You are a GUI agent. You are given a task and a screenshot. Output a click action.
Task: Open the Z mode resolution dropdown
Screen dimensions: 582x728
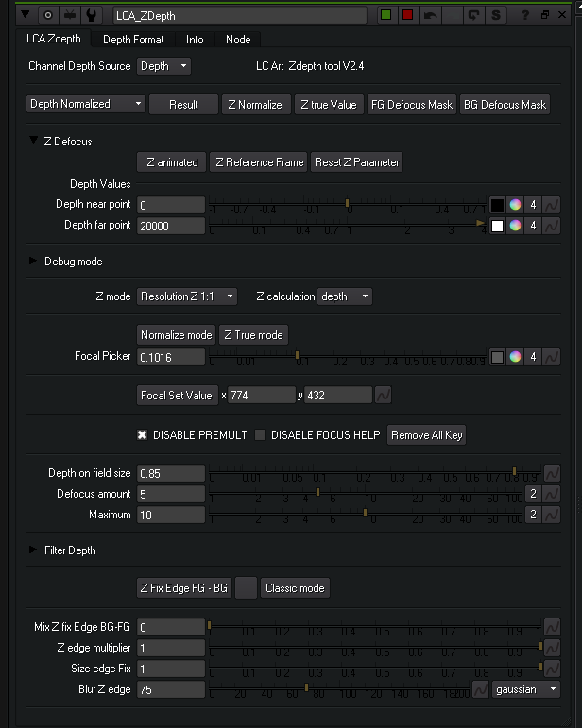[x=186, y=296]
